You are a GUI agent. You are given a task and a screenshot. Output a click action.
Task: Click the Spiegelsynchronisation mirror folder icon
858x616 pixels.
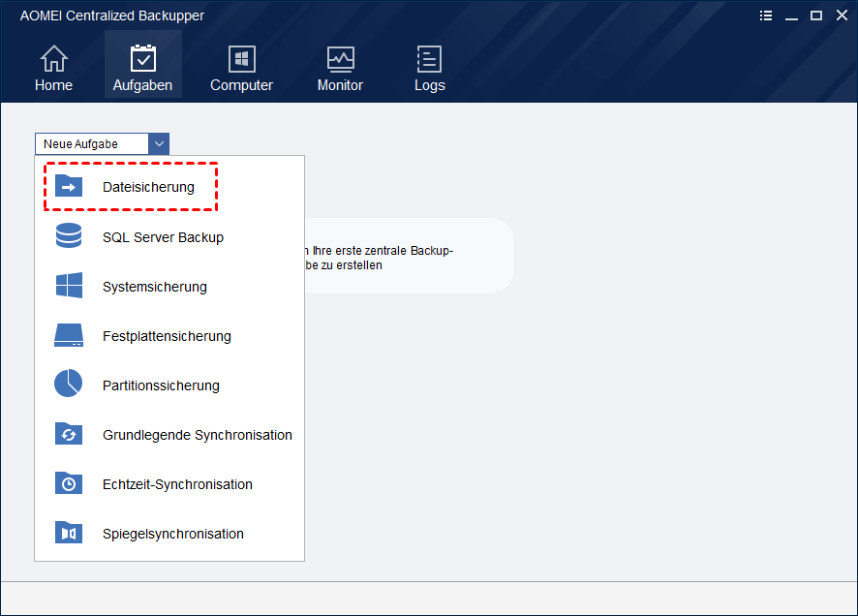point(69,533)
